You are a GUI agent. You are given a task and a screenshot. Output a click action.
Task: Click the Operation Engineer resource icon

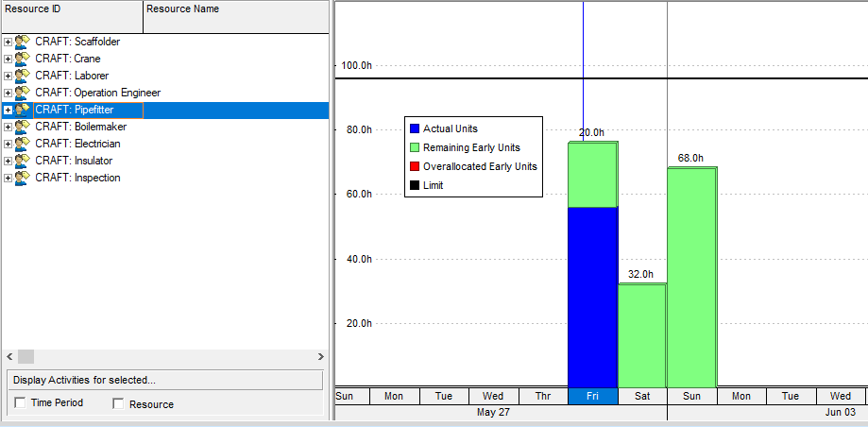tap(23, 93)
